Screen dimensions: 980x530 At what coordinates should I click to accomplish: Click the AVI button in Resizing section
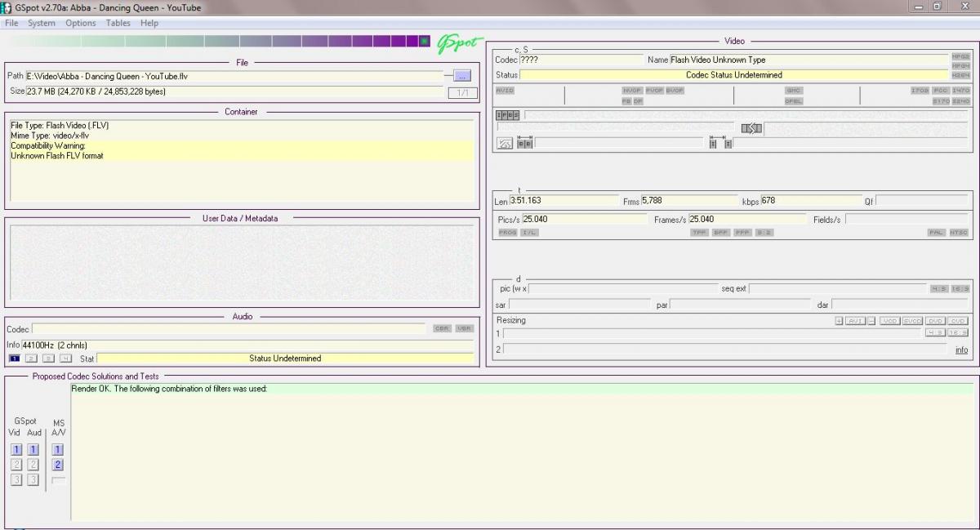coord(855,321)
